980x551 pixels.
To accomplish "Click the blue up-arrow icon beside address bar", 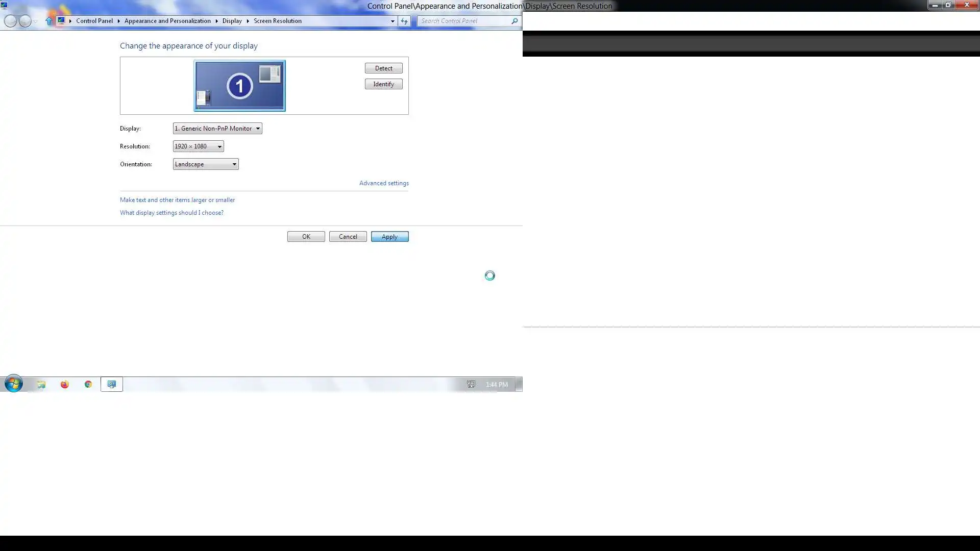I will (49, 21).
